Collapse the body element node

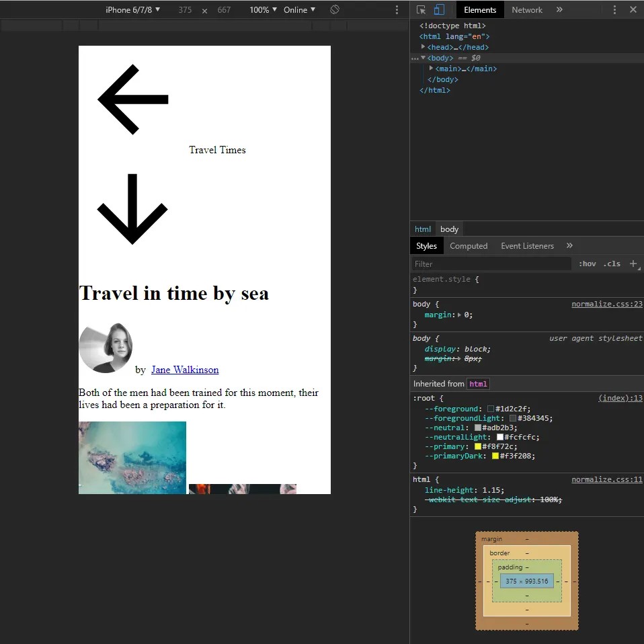423,58
